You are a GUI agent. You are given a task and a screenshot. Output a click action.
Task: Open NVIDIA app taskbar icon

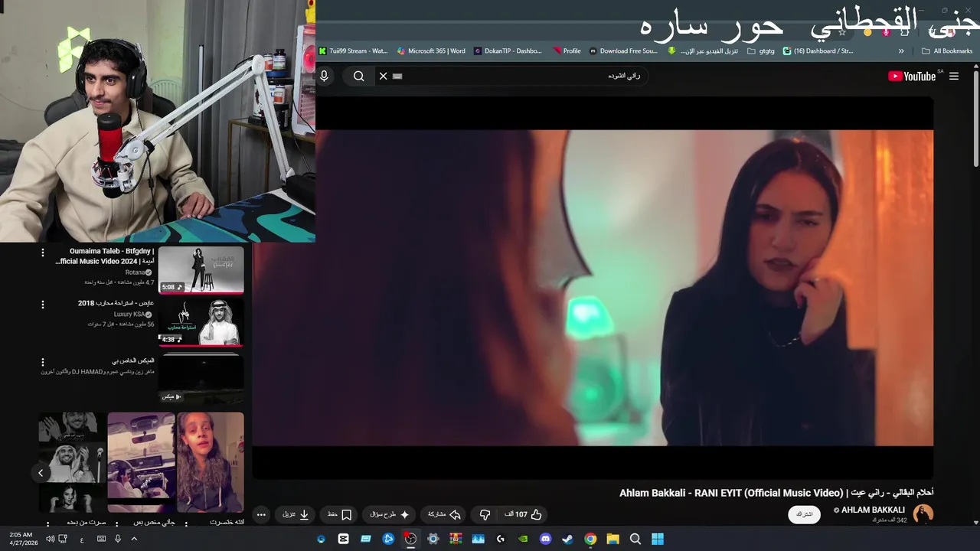(x=523, y=539)
